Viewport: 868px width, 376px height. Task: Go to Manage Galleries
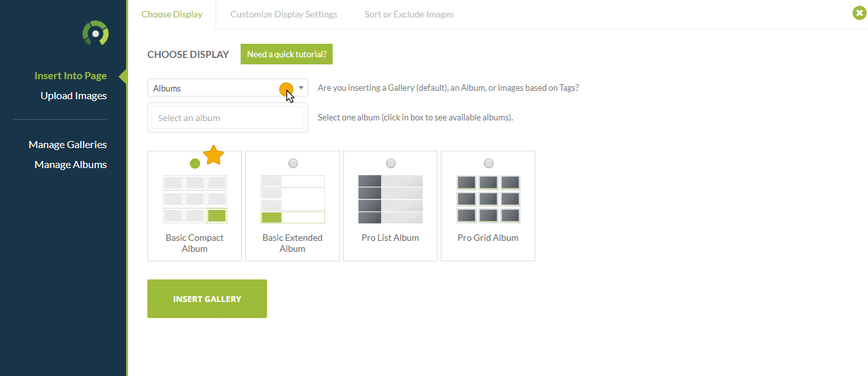pyautogui.click(x=68, y=145)
